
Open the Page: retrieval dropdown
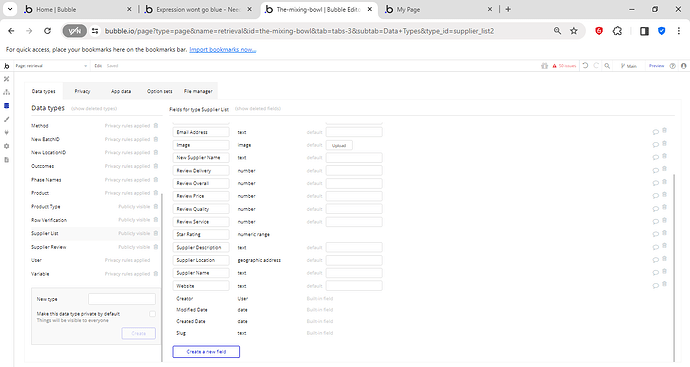(51, 66)
